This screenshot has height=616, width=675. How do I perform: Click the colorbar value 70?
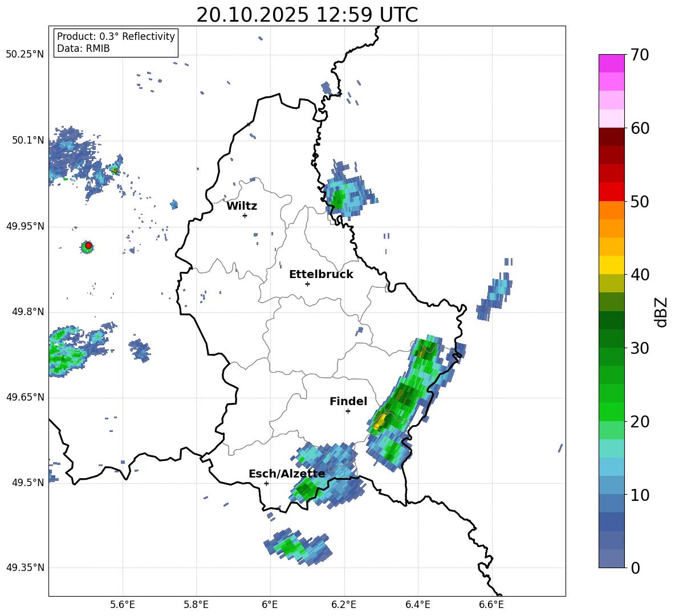tap(640, 55)
